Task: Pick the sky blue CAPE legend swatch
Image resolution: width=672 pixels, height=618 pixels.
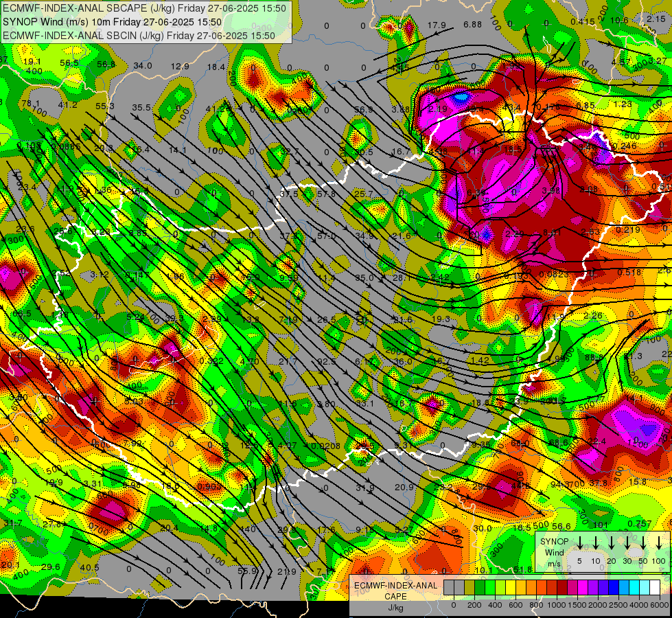Action: pos(623,588)
